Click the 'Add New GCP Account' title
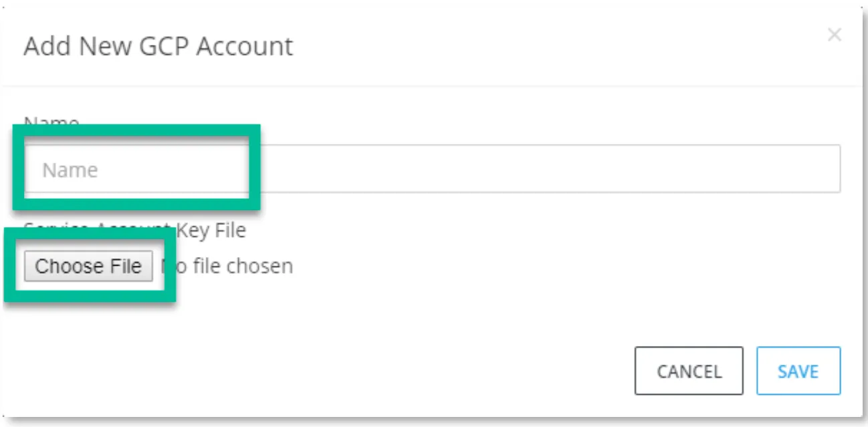 158,47
